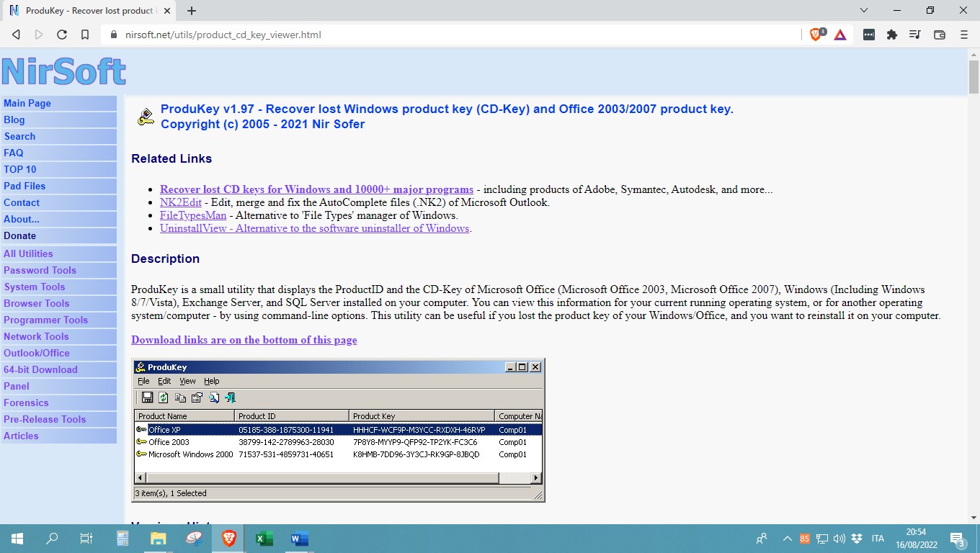Open Forensics sidebar link

[x=59, y=403]
